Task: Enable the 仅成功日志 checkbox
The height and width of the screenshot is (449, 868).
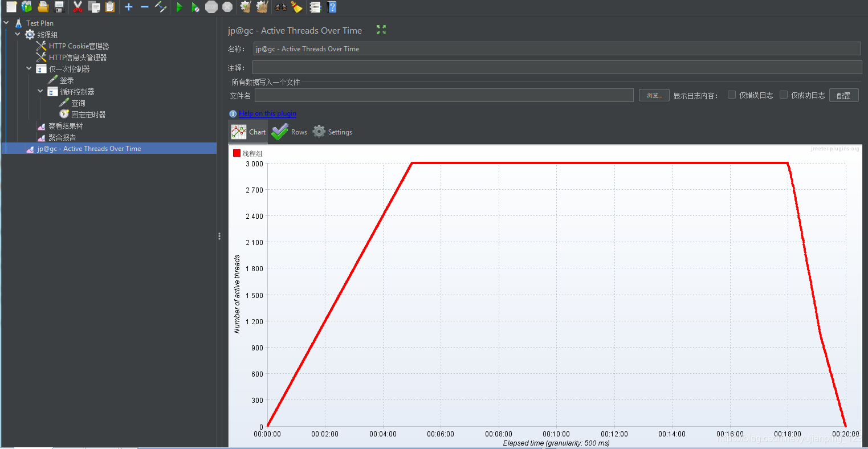Action: pos(784,95)
